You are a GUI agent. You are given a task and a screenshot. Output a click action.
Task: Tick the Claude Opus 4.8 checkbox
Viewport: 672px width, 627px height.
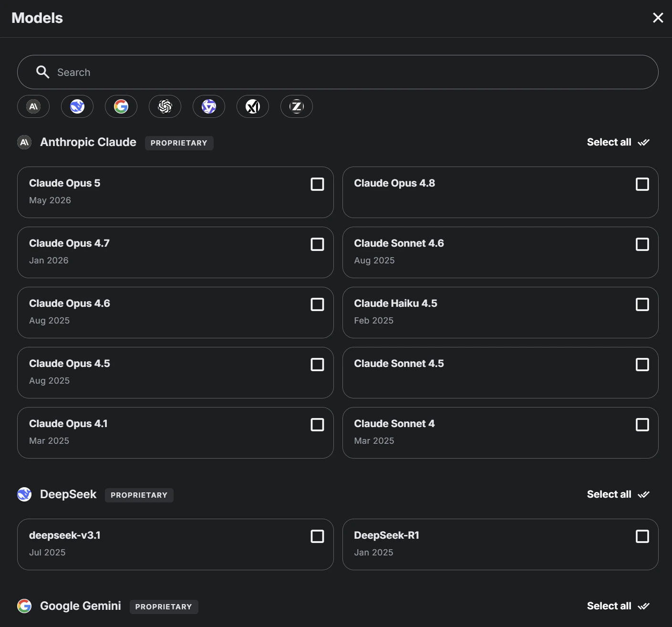(x=642, y=184)
